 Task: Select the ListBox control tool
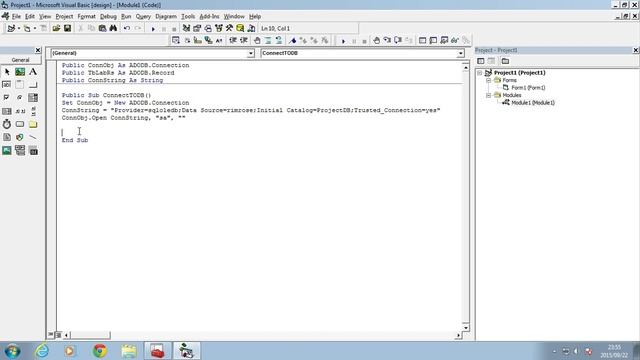click(7, 111)
